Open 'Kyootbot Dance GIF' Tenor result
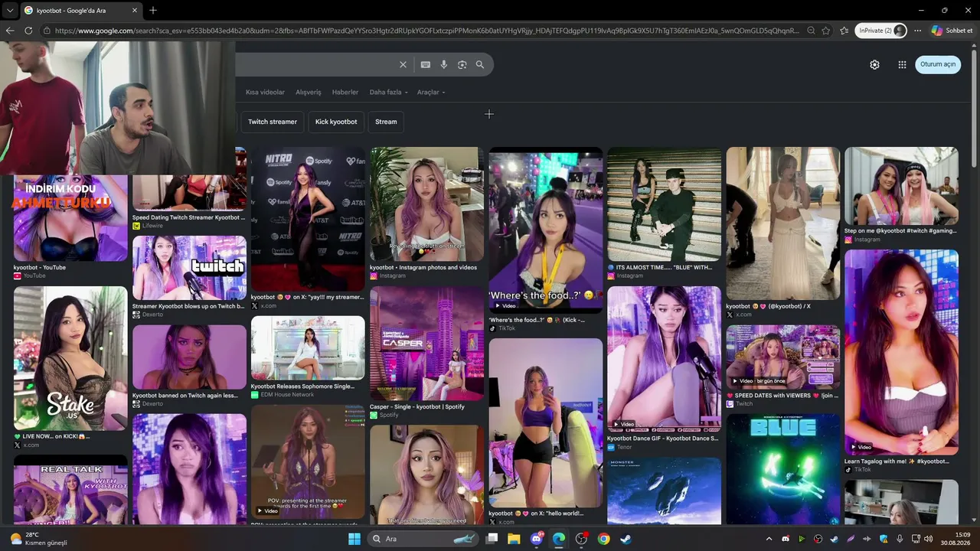The width and height of the screenshot is (980, 551). tap(663, 439)
